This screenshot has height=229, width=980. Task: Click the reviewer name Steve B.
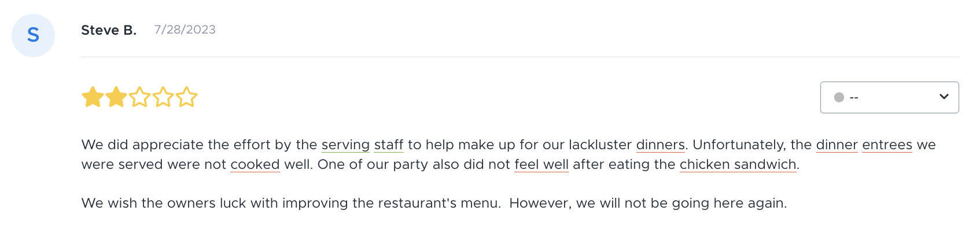109,30
